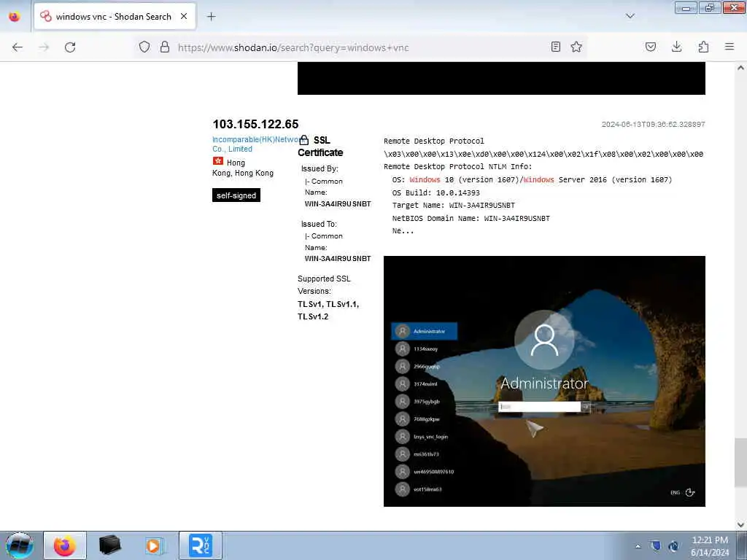Click the scrollbar up arrow
This screenshot has height=560, width=747.
point(740,68)
